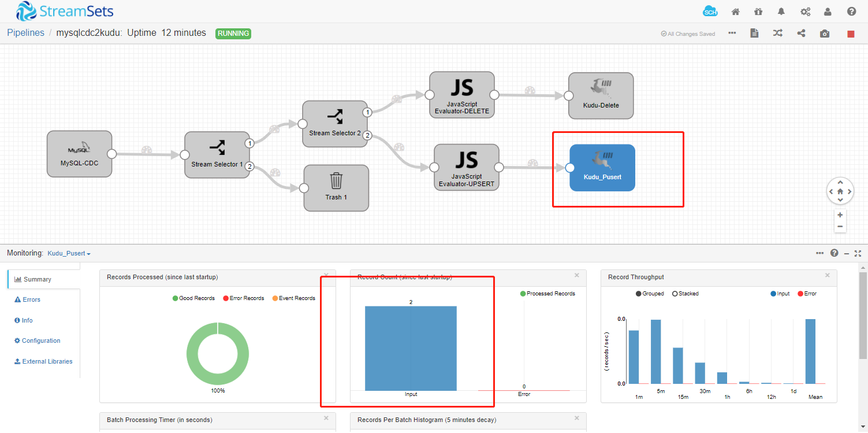Open monitoring panel ellipsis options
The width and height of the screenshot is (868, 433).
pos(820,253)
